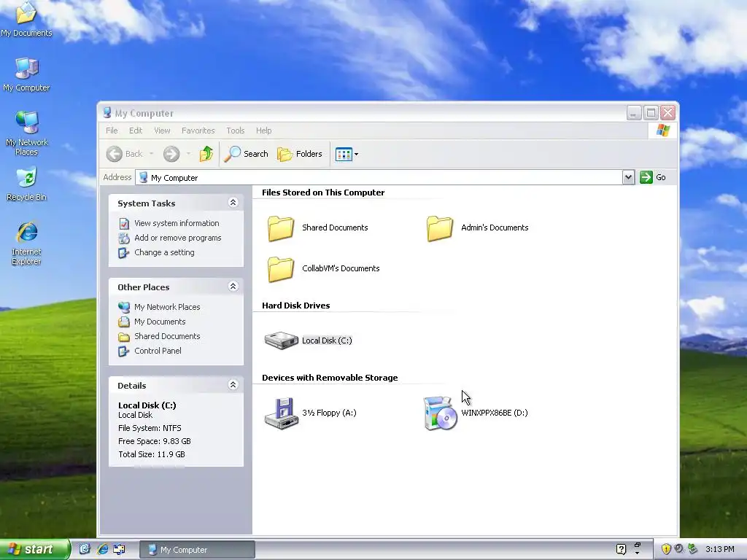Click Internet Explorer quick launch icon

pyautogui.click(x=102, y=549)
